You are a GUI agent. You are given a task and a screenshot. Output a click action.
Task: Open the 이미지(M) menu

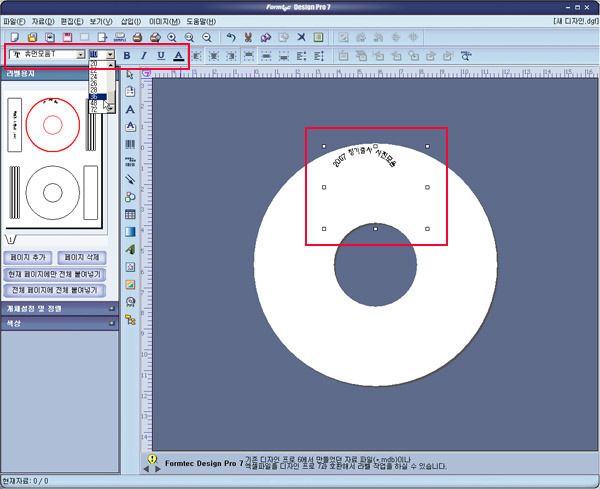pyautogui.click(x=166, y=20)
